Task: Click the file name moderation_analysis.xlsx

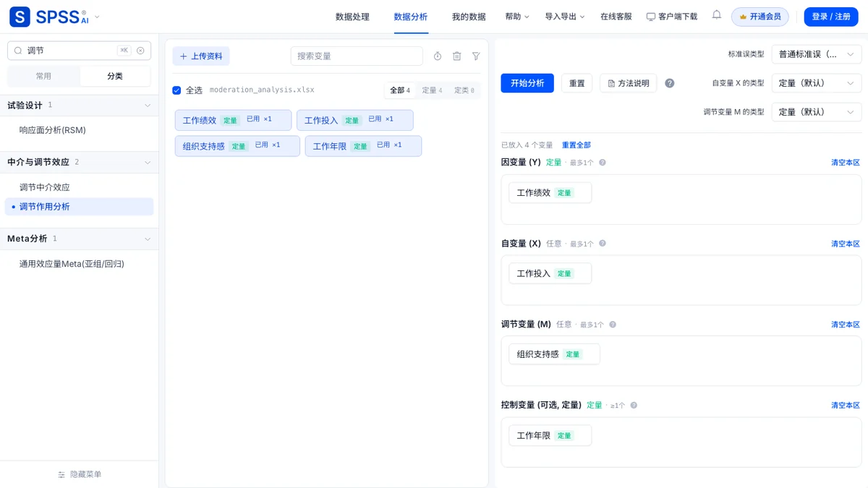Action: tap(262, 90)
